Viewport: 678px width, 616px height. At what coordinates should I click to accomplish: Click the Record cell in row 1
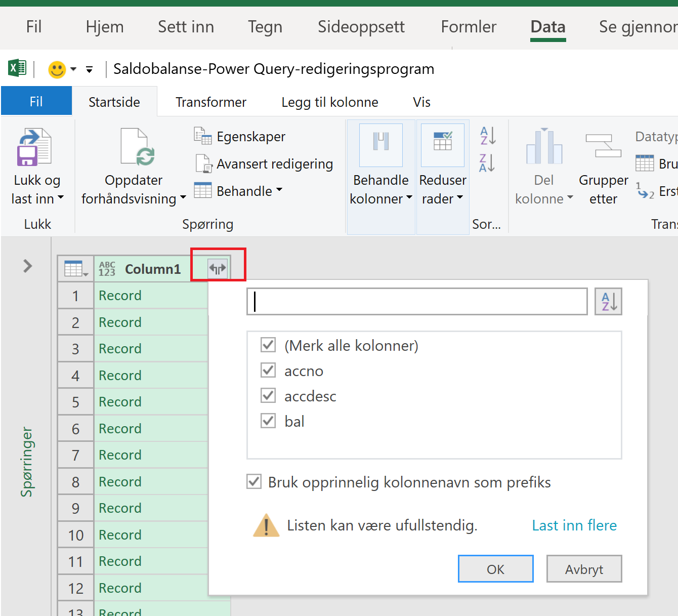pyautogui.click(x=151, y=296)
